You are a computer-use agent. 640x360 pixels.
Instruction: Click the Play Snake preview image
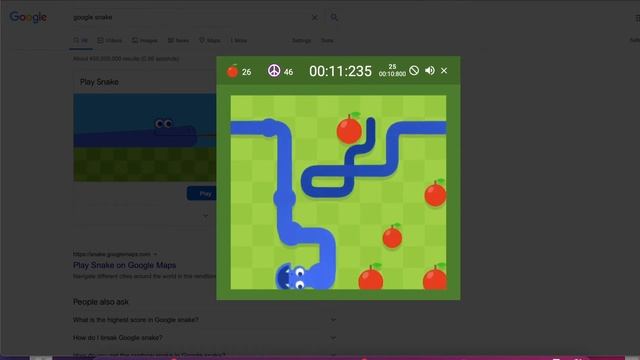coord(145,138)
